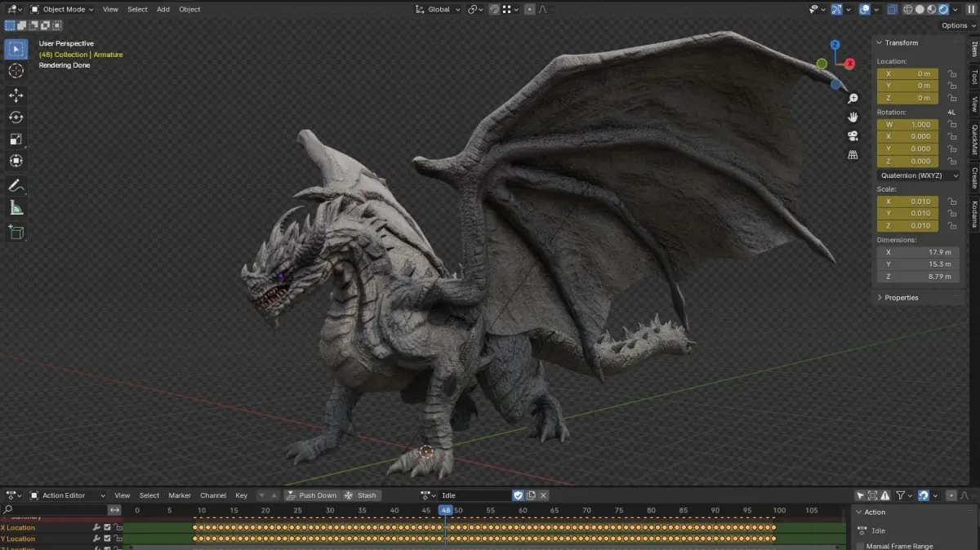Uncheck the Y Location channel checkbox

(x=107, y=539)
